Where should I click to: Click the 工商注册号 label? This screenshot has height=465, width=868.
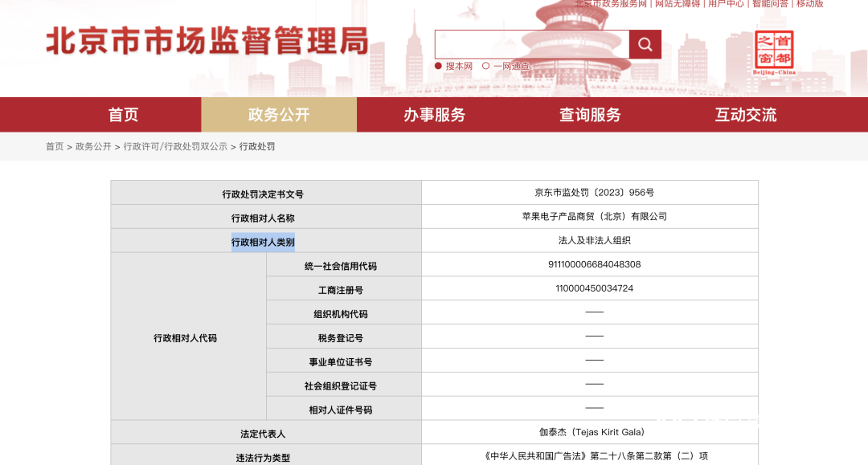(x=341, y=290)
